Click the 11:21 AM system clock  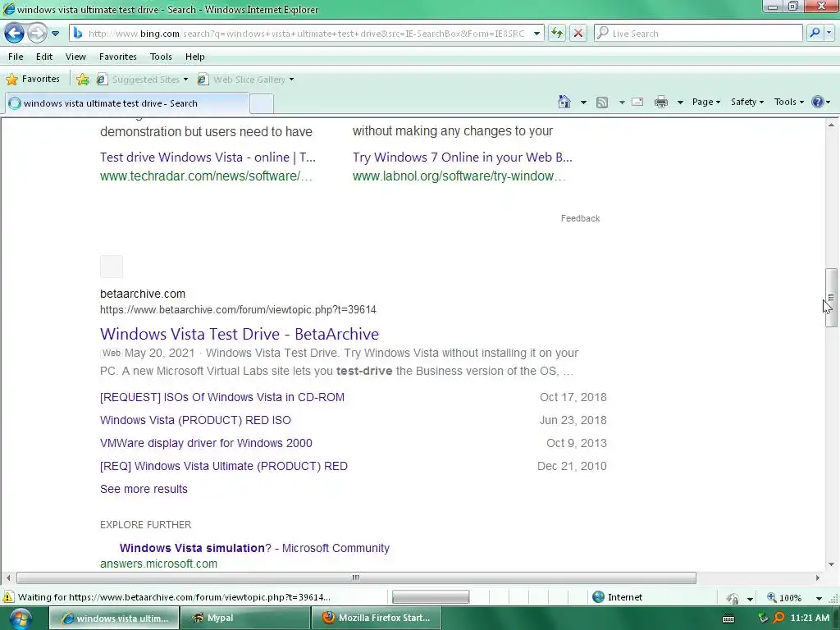(810, 618)
